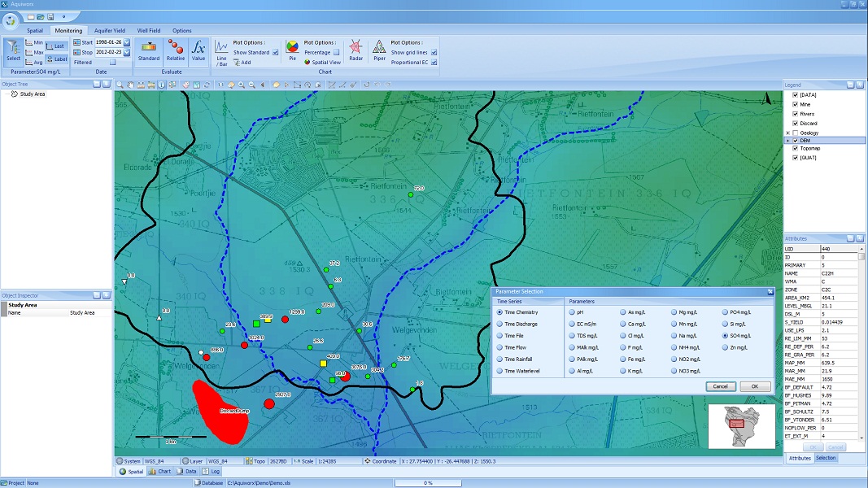868x488 pixels.
Task: Open the Chart tab at bottom
Action: (159, 471)
